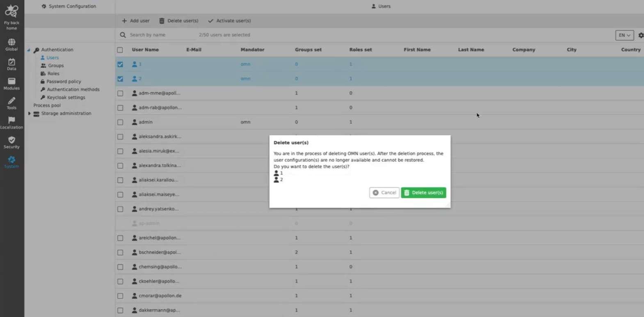Screen dimensions: 644x317
Task: Open the Modules sidebar icon
Action: click(x=11, y=82)
